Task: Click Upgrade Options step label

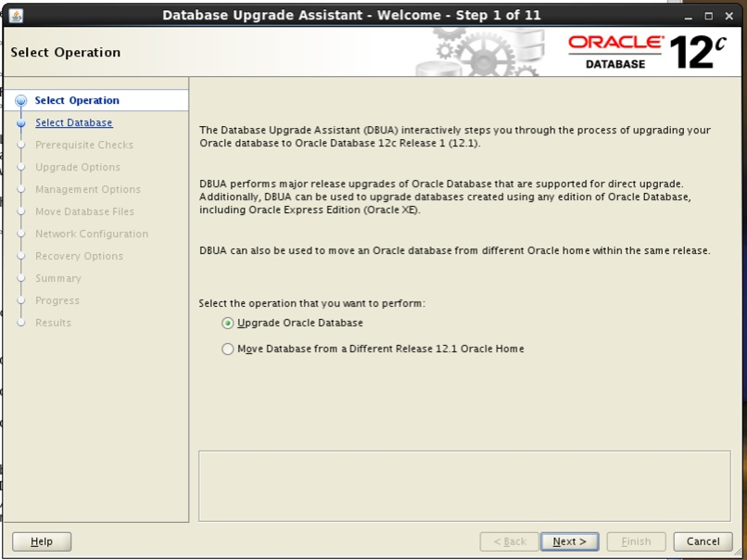Action: point(78,167)
